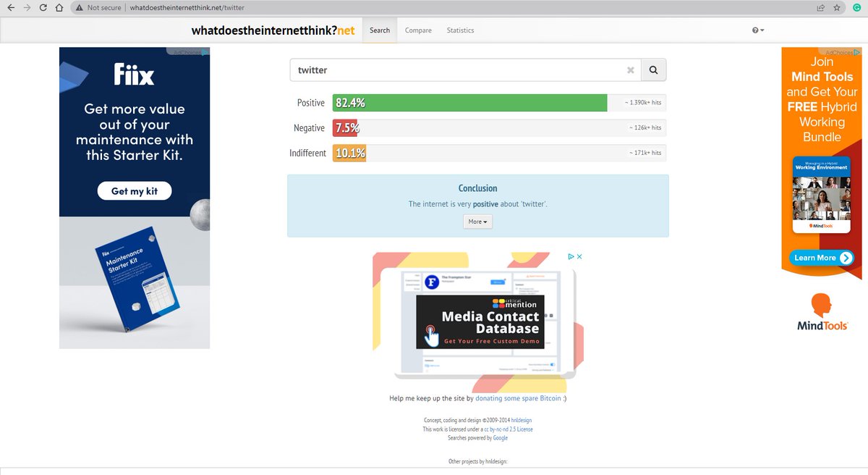Share this page using address bar icon
The height and width of the screenshot is (475, 868).
pyautogui.click(x=821, y=8)
